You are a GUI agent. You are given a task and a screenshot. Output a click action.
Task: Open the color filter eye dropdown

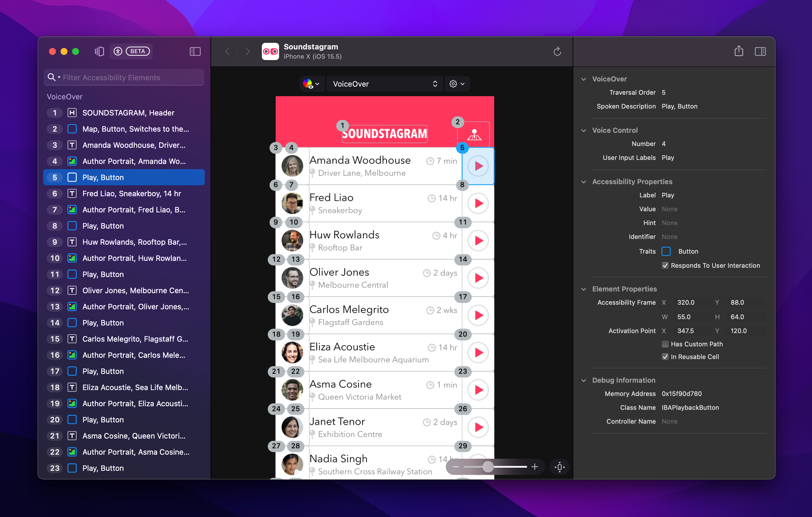(x=311, y=84)
